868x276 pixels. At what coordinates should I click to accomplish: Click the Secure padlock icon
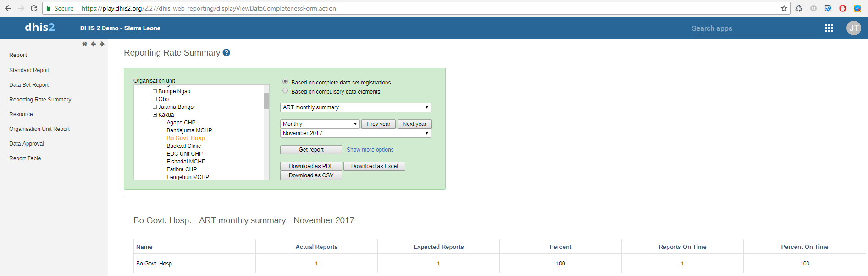(x=49, y=8)
